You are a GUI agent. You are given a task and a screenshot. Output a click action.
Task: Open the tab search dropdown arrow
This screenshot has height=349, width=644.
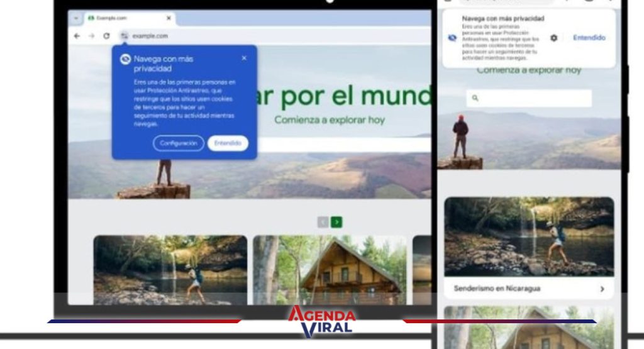[x=77, y=18]
